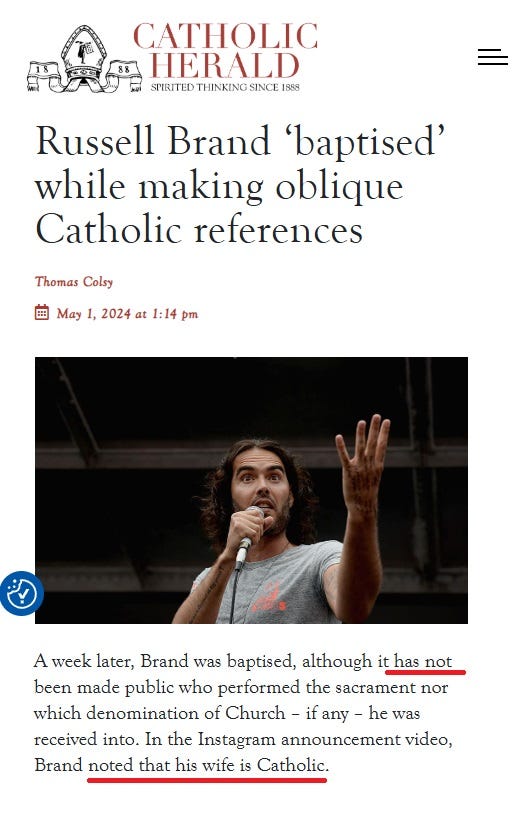Click the calendar icon beside the date

pyautogui.click(x=42, y=313)
